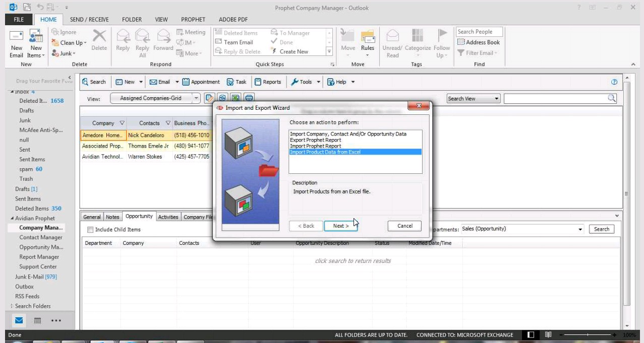Open Appointment in the Prophet toolbar
The height and width of the screenshot is (343, 644).
[201, 82]
